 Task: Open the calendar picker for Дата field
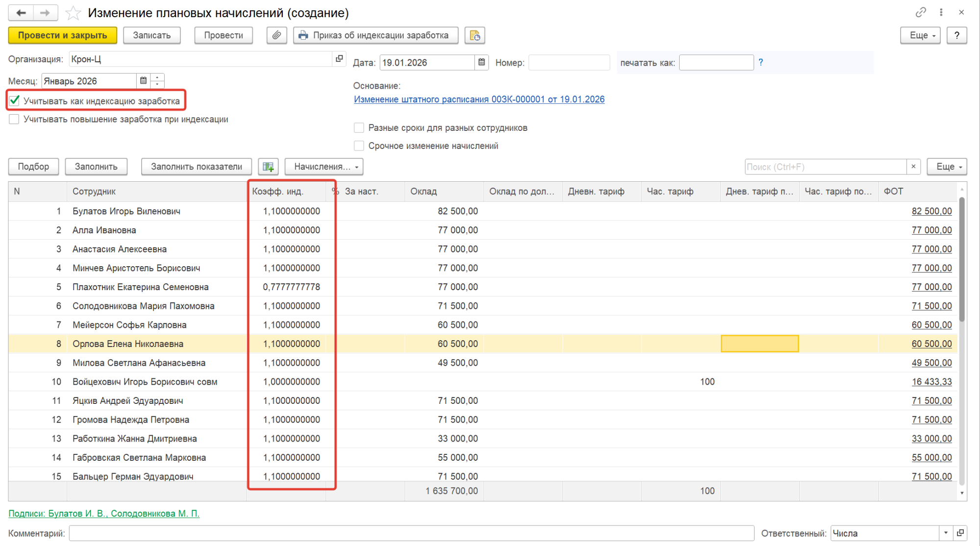coord(482,63)
